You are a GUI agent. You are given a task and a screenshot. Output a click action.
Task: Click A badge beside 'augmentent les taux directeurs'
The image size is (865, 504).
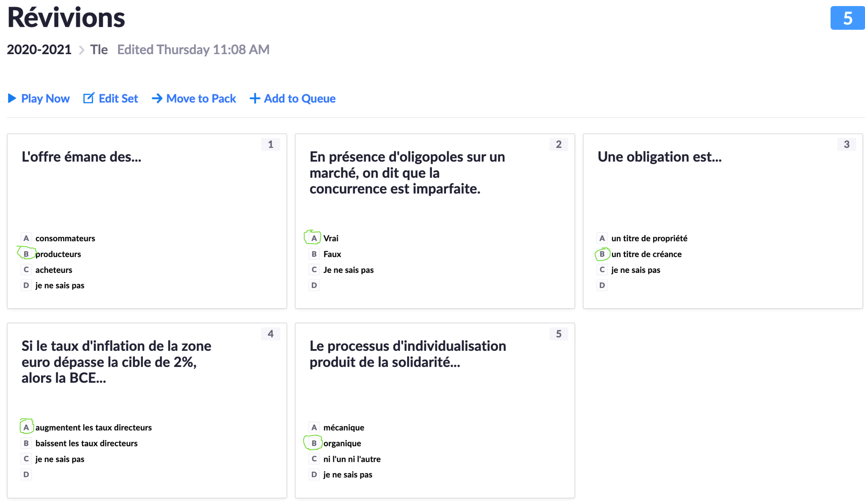[x=26, y=428]
